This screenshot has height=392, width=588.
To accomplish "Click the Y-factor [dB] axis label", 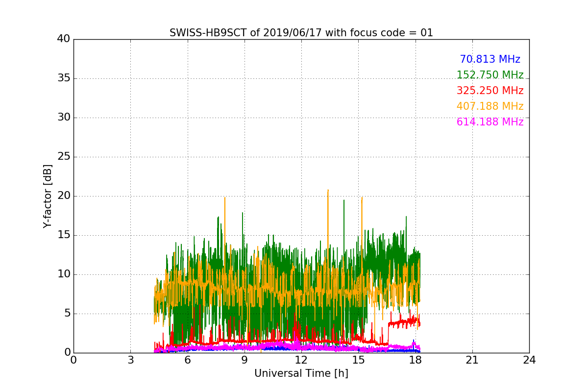I will click(x=47, y=196).
